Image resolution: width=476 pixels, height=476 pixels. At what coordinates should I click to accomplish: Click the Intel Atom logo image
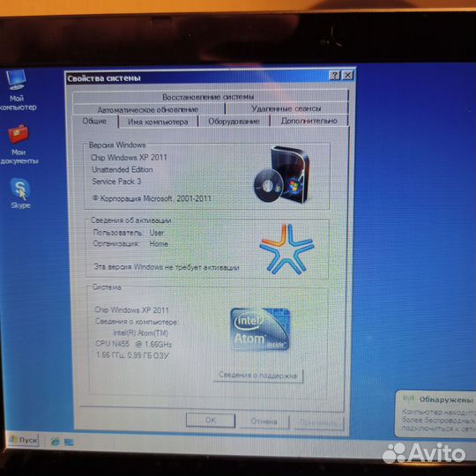260,330
